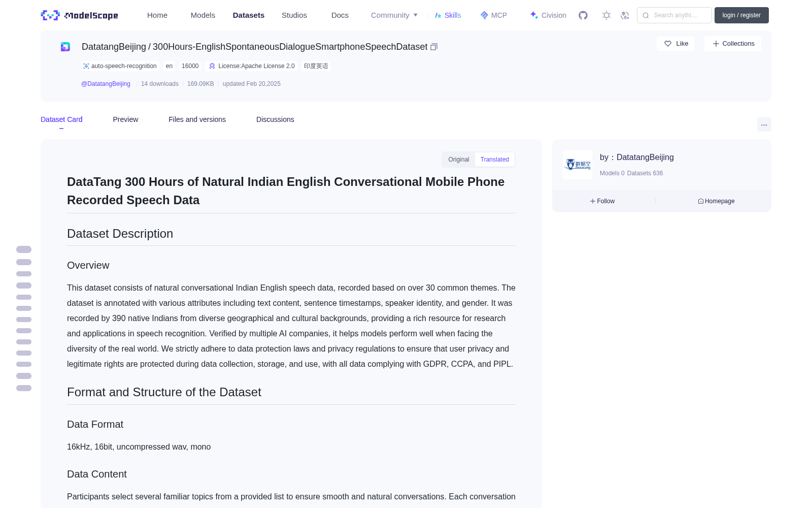Image resolution: width=812 pixels, height=508 pixels.
Task: Click login / register button
Action: pyautogui.click(x=741, y=15)
